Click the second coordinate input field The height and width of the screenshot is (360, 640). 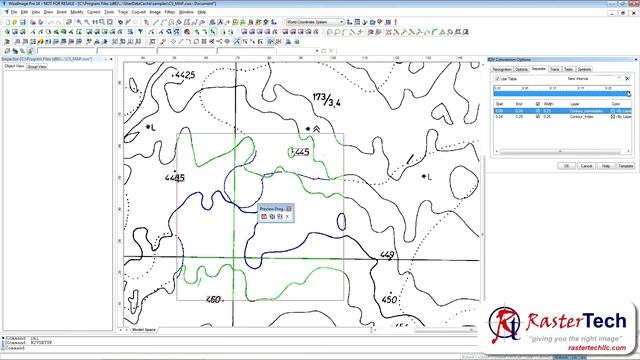point(126,51)
